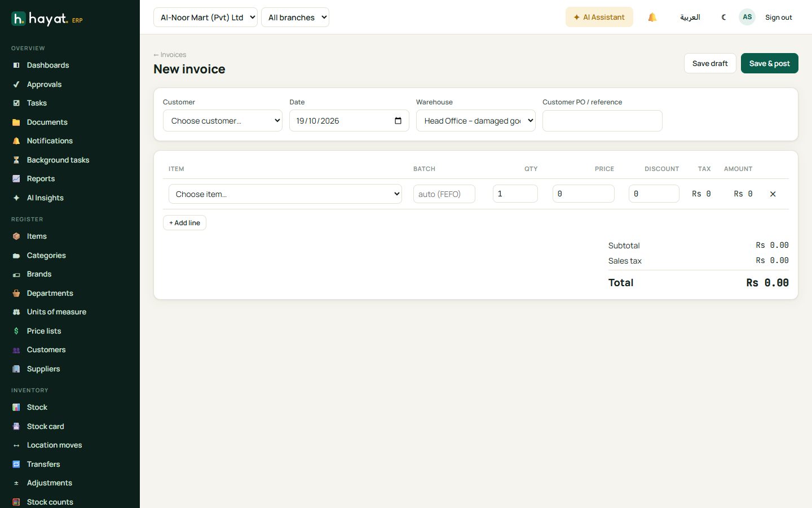
Task: Go back via the Invoices link
Action: pos(170,55)
